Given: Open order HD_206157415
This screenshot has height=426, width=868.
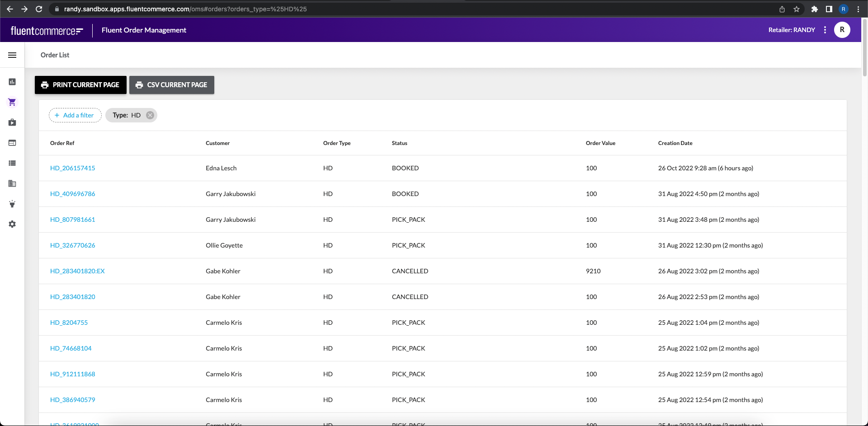Looking at the screenshot, I should click(73, 168).
